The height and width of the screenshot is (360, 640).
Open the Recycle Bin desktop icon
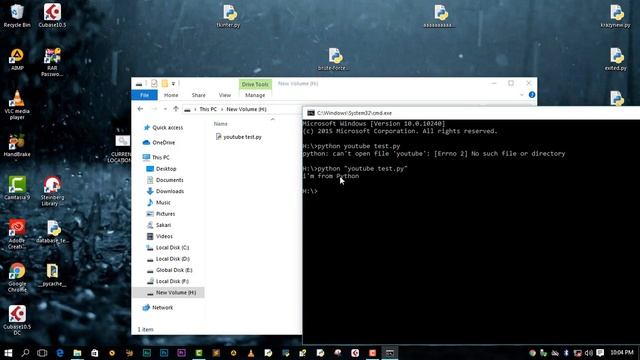coord(17,16)
